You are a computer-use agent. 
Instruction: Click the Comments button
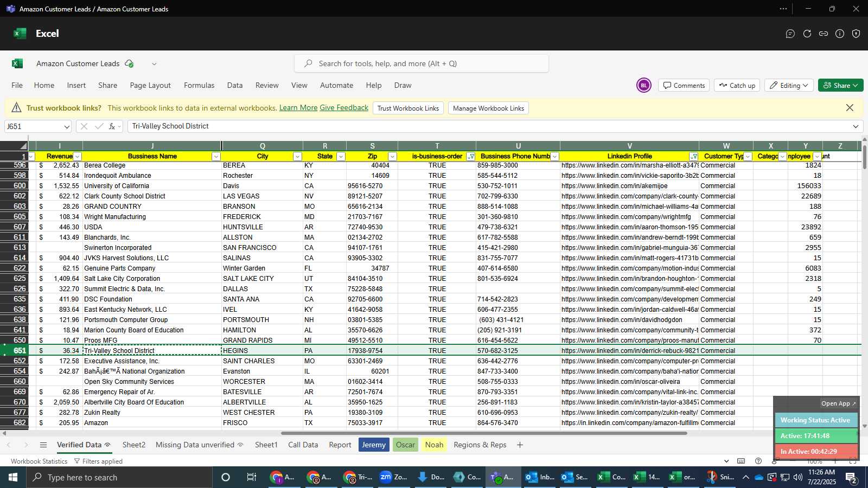(684, 85)
